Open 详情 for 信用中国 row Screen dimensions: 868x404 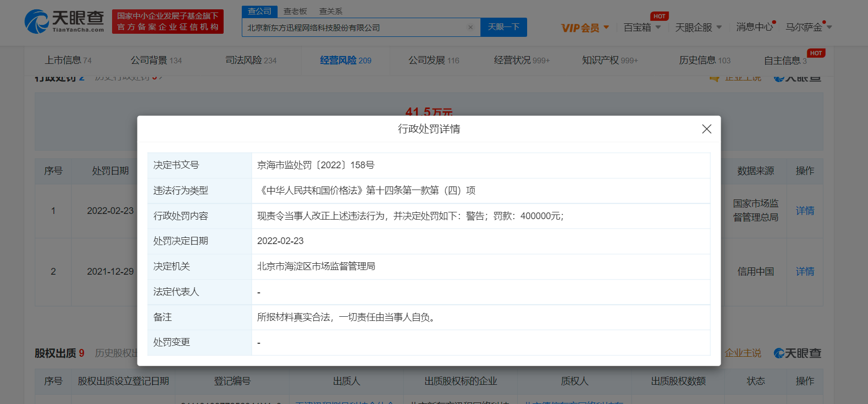[805, 272]
